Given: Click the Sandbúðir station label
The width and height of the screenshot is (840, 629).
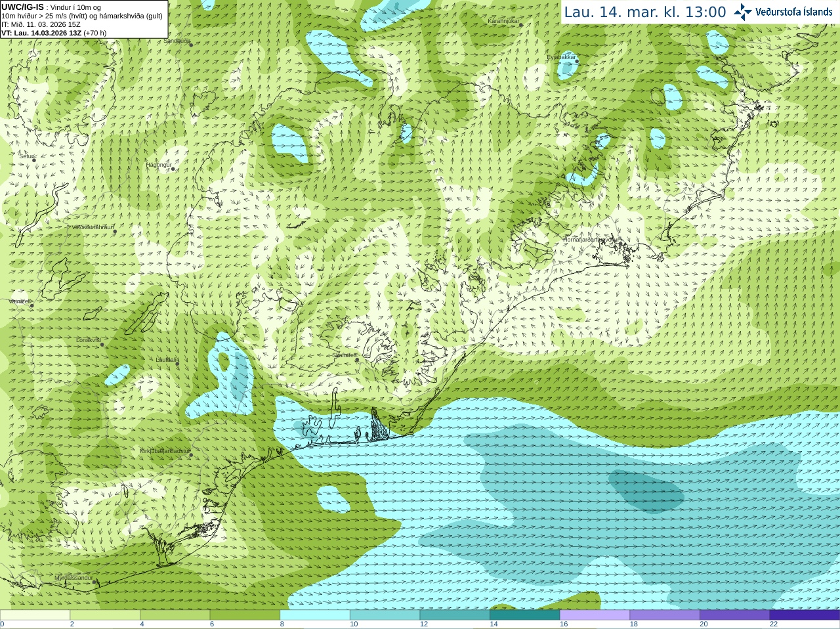Looking at the screenshot, I should (x=177, y=41).
